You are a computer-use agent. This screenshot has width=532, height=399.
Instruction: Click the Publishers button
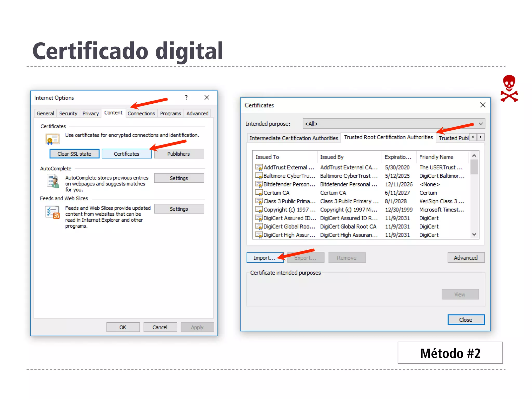[x=179, y=154]
